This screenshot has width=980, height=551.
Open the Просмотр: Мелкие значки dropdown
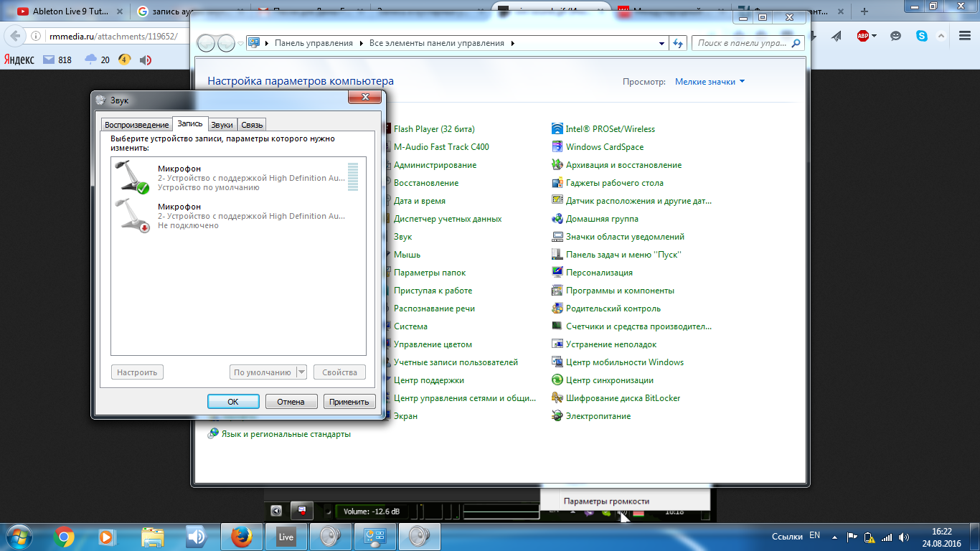click(x=710, y=82)
